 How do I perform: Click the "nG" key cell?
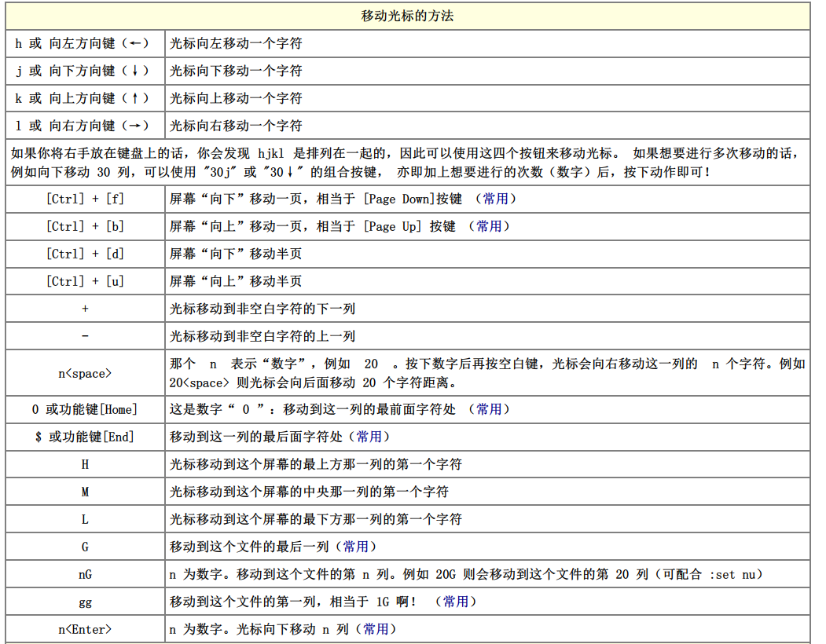tap(85, 574)
